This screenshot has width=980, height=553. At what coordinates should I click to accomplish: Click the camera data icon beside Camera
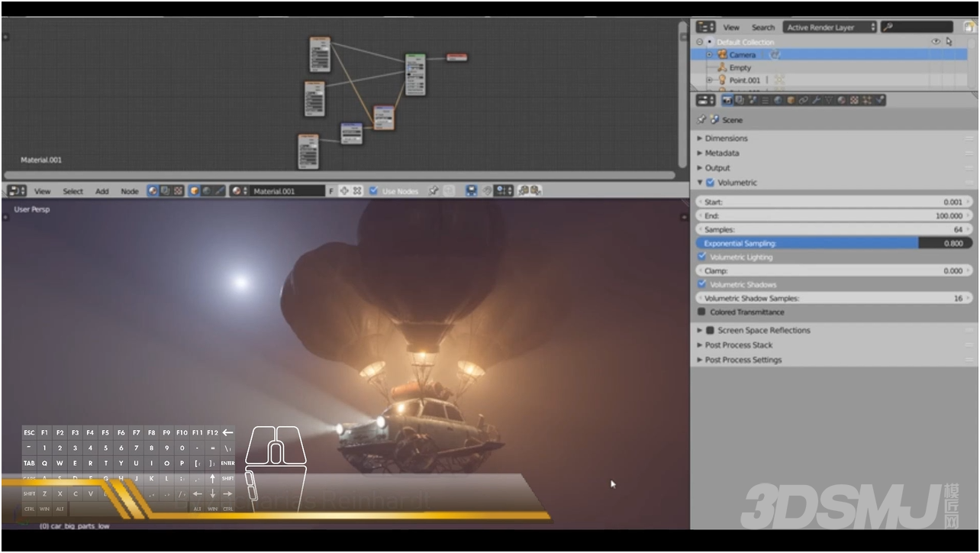(x=775, y=55)
